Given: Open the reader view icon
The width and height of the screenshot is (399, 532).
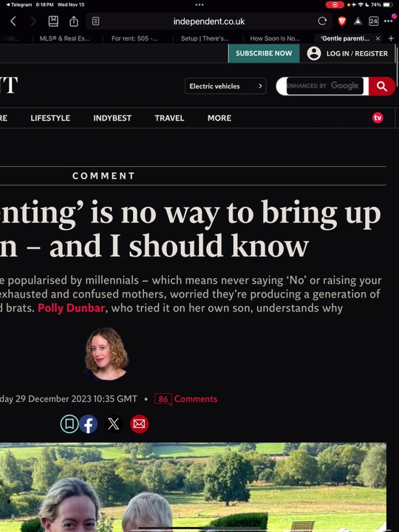Looking at the screenshot, I should point(95,21).
